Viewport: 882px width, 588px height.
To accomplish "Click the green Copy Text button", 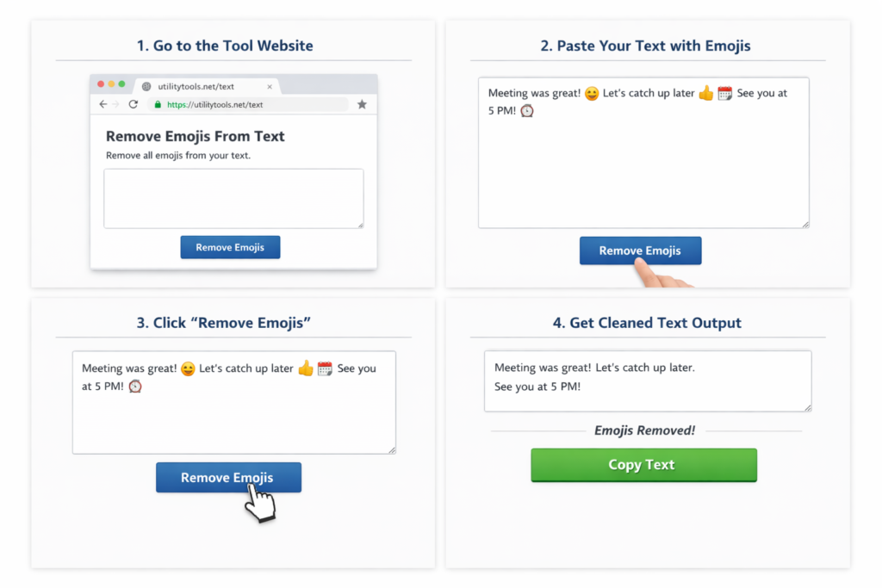I will (x=643, y=465).
